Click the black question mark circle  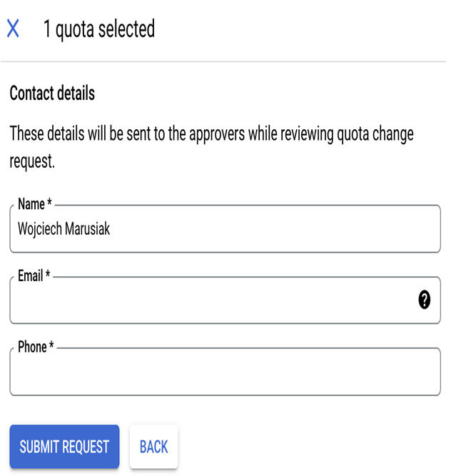click(424, 300)
